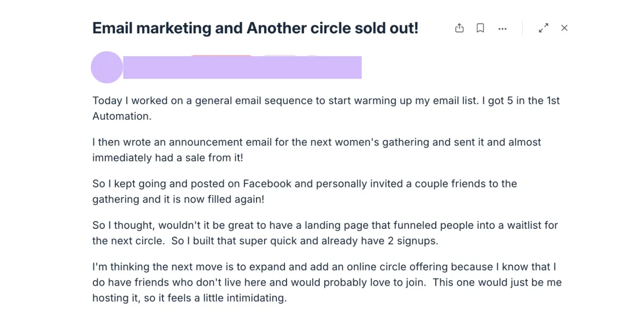Screen dimensions: 644x313
Task: Open the more options ellipsis menu
Action: [x=502, y=29]
